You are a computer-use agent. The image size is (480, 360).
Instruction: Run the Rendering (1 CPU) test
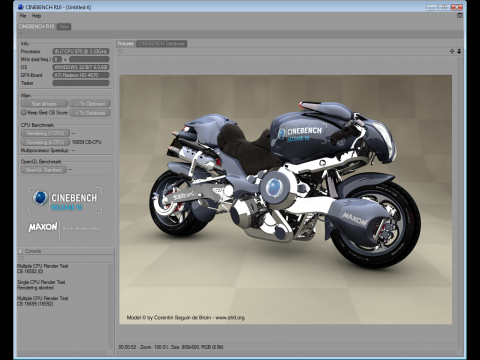pyautogui.click(x=45, y=133)
